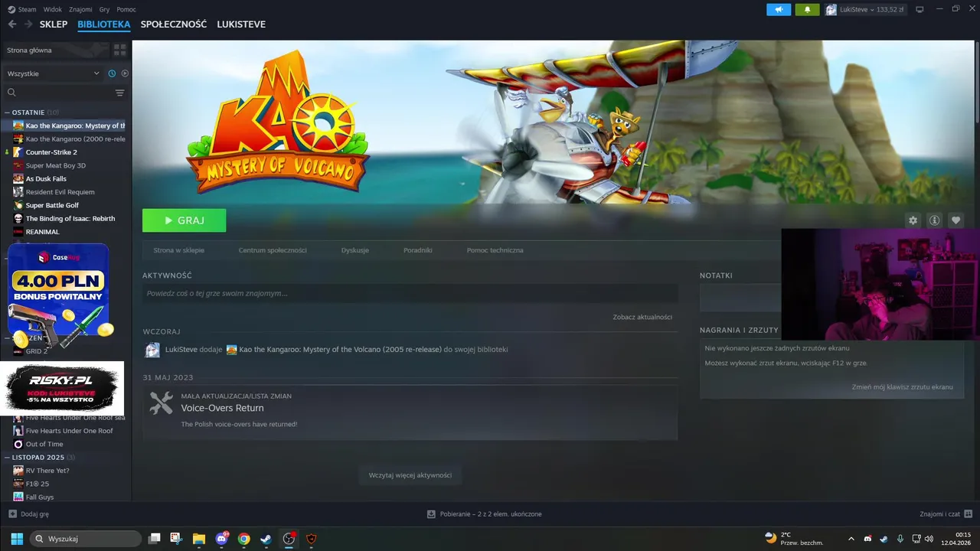Open the Widok menu
This screenshot has width=980, height=551.
[x=53, y=9]
